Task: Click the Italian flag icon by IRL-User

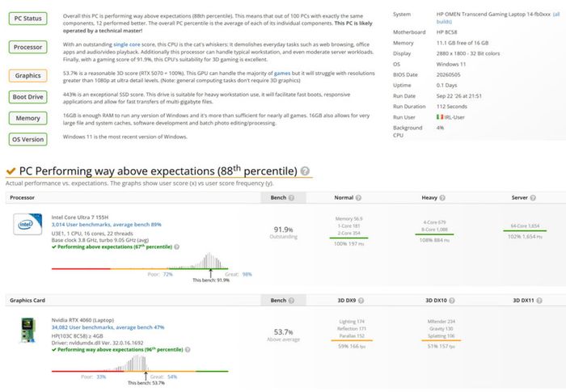Action: [440, 117]
